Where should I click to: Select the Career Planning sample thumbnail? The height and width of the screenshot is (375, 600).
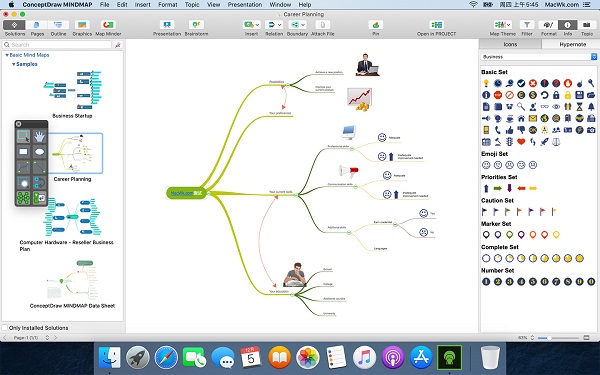[x=76, y=153]
